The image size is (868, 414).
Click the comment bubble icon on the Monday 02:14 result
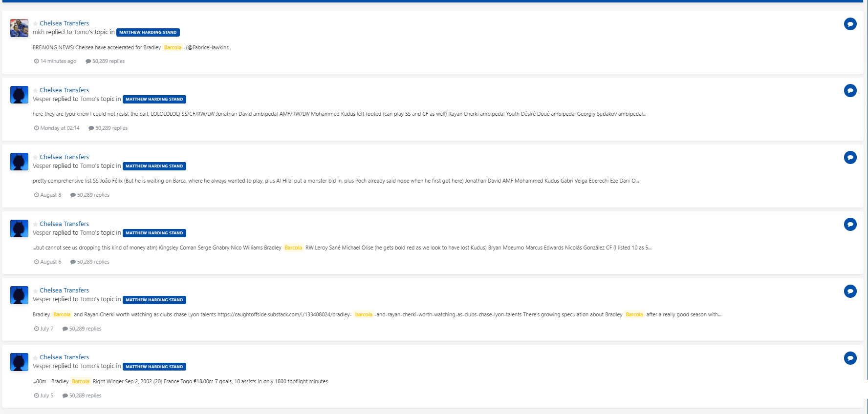point(850,91)
